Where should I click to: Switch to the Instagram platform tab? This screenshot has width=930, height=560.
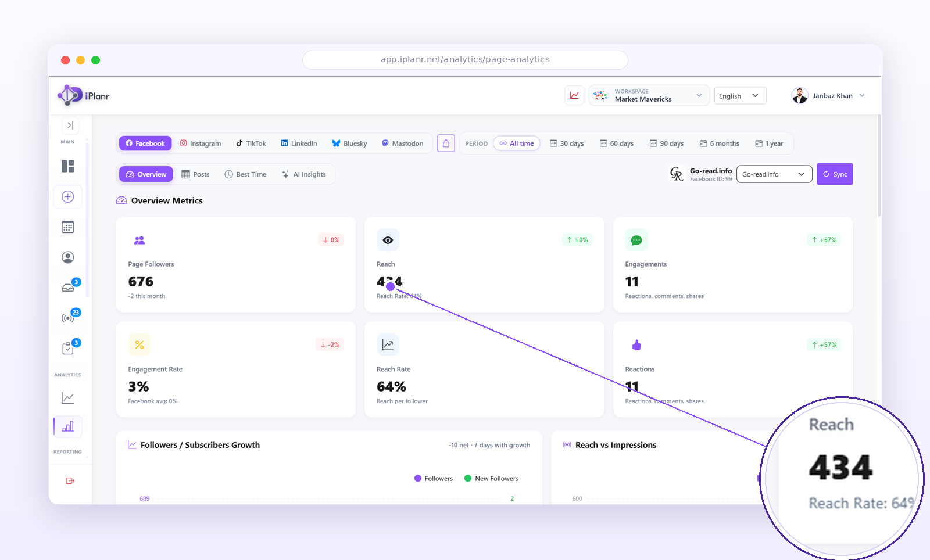[201, 143]
